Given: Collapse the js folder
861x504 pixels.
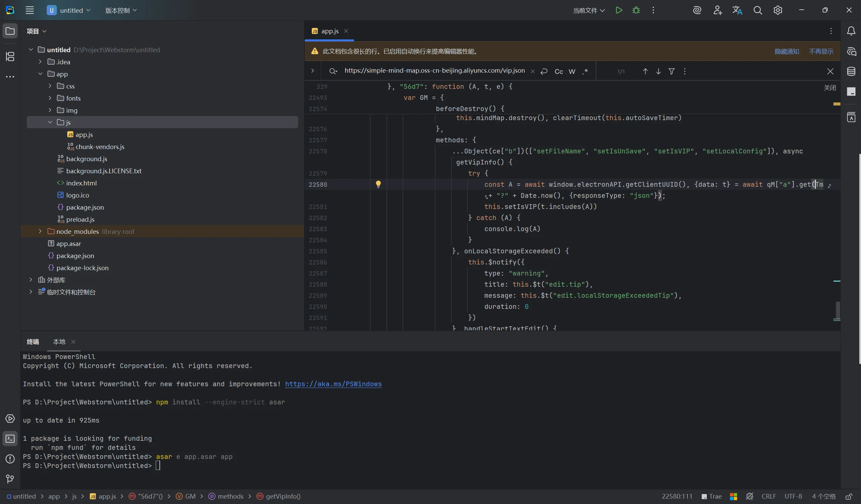Looking at the screenshot, I should (50, 122).
